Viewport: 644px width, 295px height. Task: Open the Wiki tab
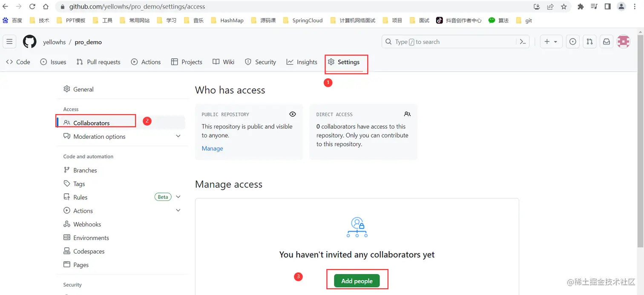pyautogui.click(x=224, y=62)
